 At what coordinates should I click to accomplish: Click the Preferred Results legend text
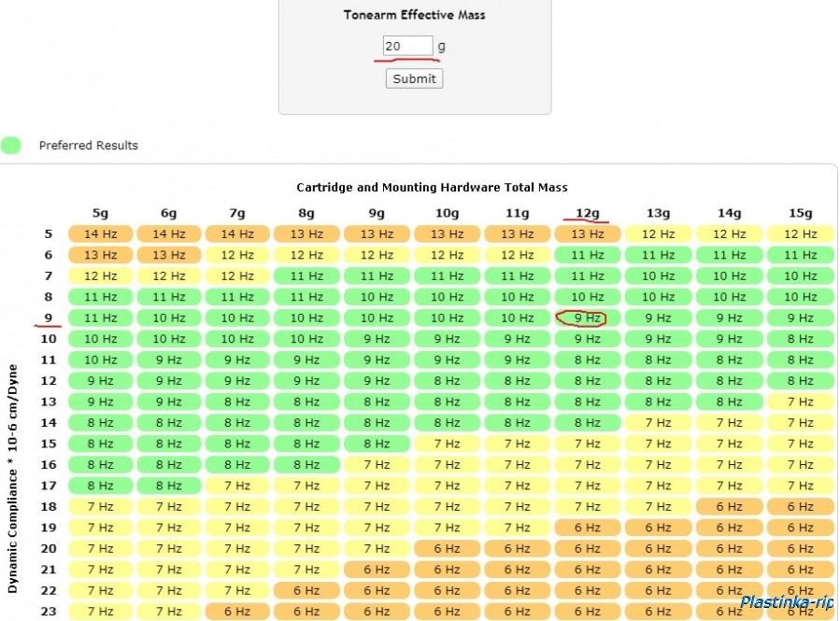[x=88, y=146]
